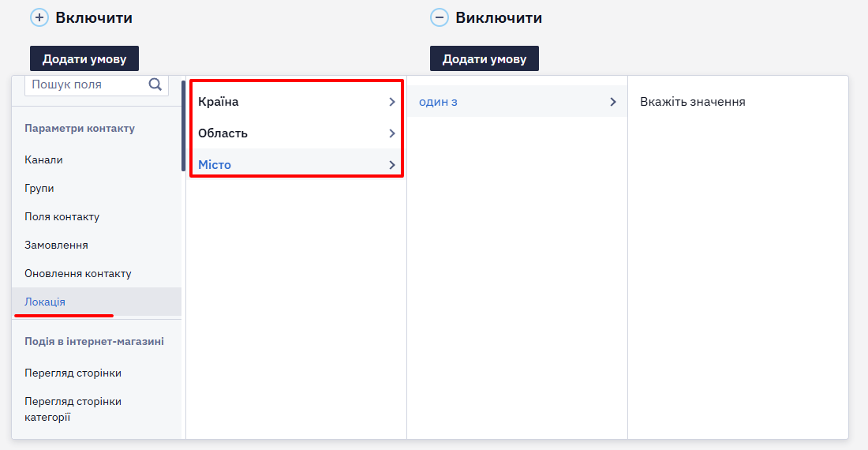868x450 pixels.
Task: Click the magnifier icon in search field
Action: pos(155,84)
